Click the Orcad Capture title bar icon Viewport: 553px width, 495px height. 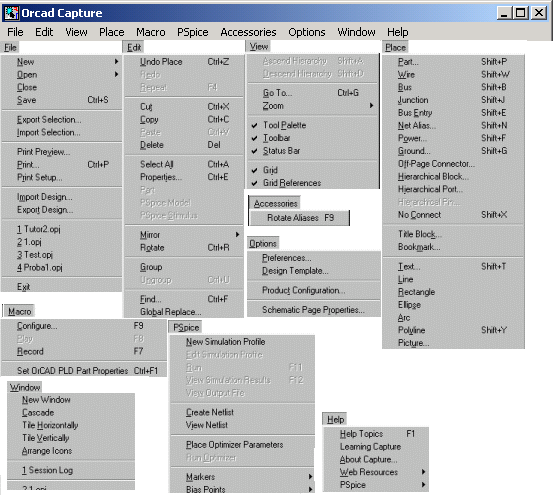[11, 13]
